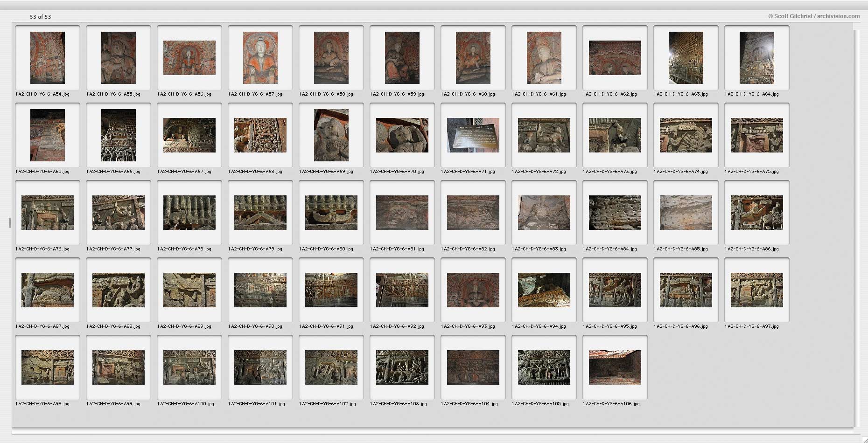Pick thumbnail 1A2-CH-D-YG-6-A60.jpg

coord(473,58)
